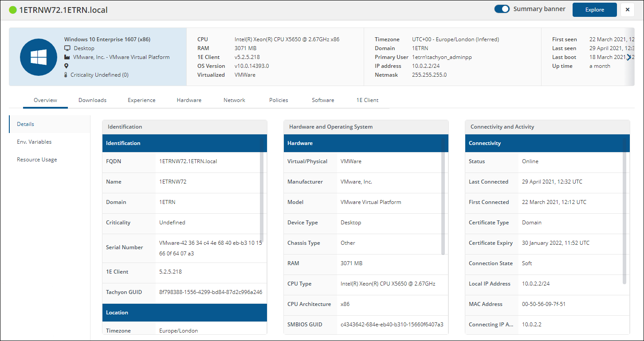Toggle the Summary banner switch off
Viewport: 644px width, 341px height.
point(502,9)
